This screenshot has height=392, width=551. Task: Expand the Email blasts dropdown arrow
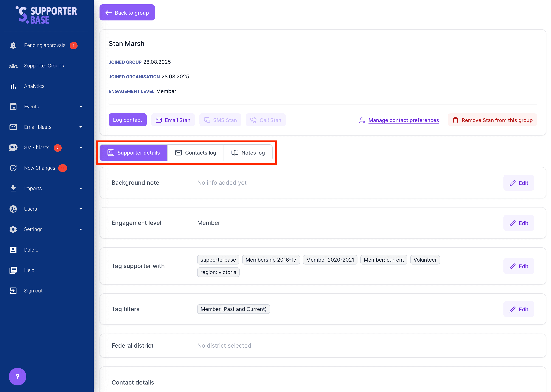coord(81,127)
